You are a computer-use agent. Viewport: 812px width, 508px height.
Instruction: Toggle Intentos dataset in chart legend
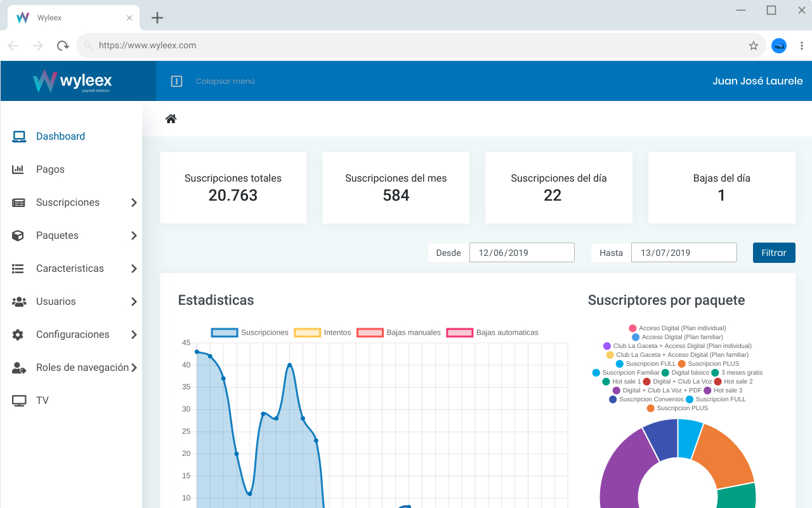(322, 333)
